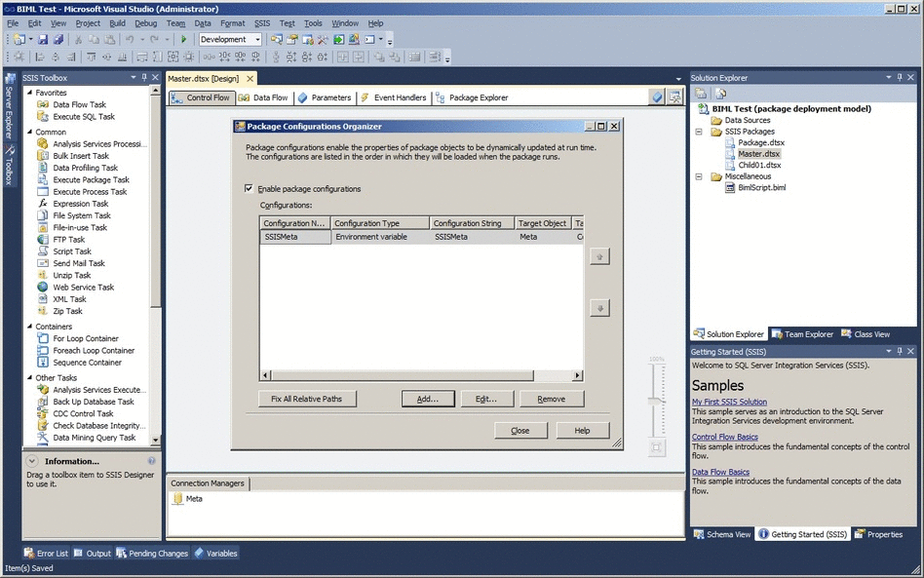Select the Back Up Database Task item
924x578 pixels.
click(86, 402)
